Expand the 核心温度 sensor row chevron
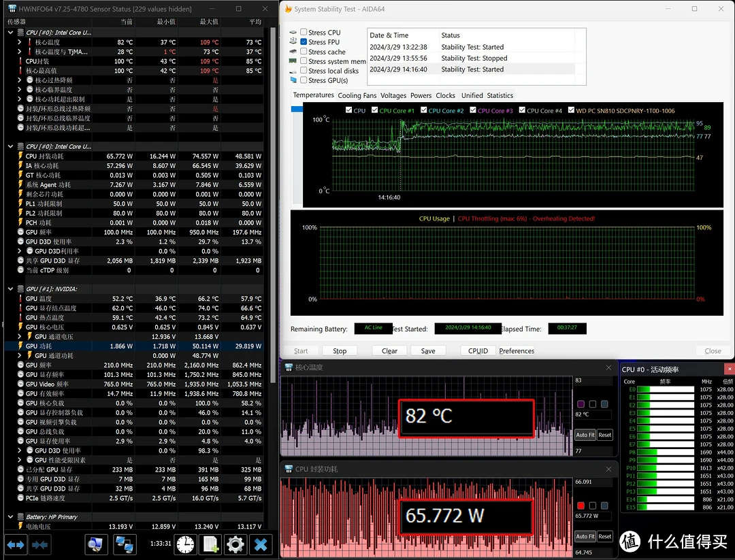735x560 pixels. [20, 42]
